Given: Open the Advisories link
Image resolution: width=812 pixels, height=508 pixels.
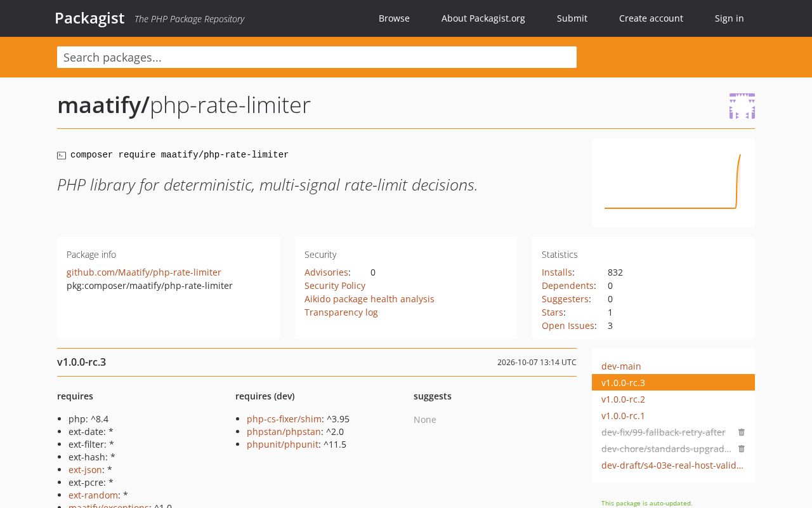Looking at the screenshot, I should click(x=326, y=272).
